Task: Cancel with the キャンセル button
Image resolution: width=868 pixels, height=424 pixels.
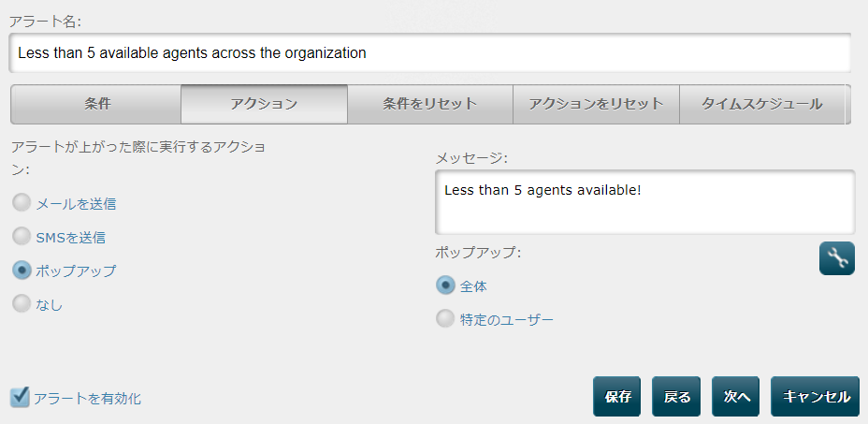Action: tap(815, 396)
